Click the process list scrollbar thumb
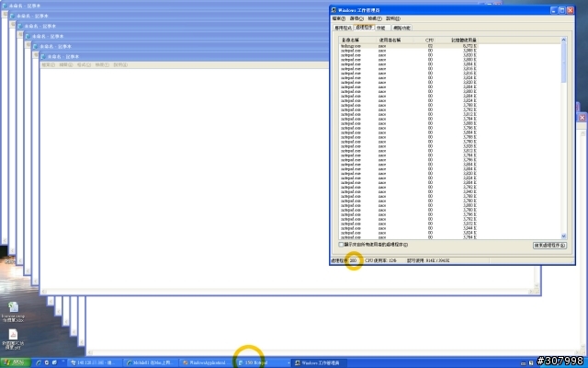Viewport: 588px width, 368px height. tap(563, 63)
